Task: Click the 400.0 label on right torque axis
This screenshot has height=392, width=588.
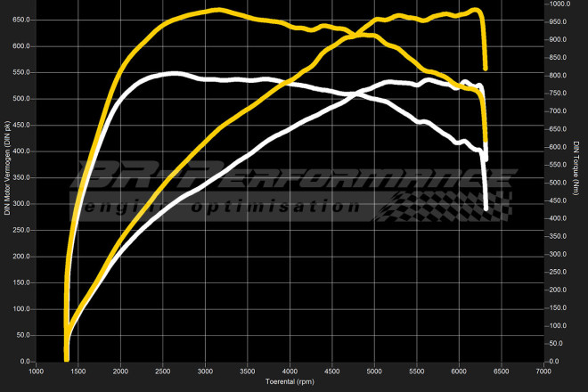Action: click(558, 218)
